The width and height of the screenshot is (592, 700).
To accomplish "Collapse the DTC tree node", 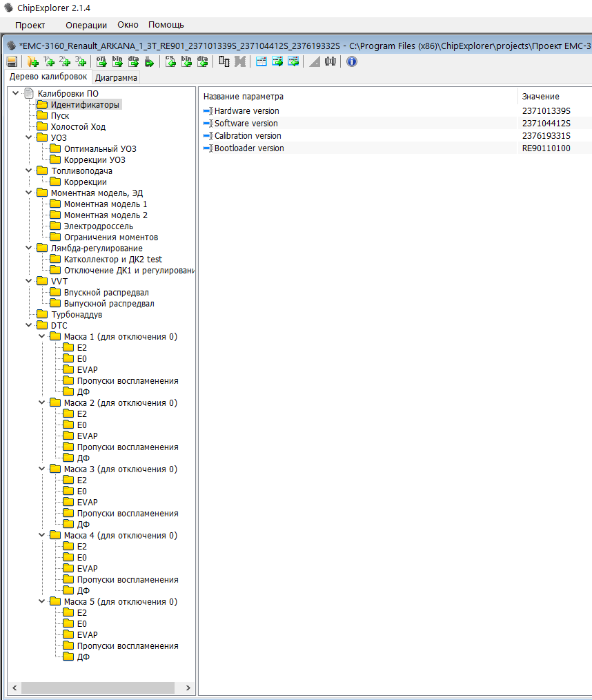I will pos(29,326).
